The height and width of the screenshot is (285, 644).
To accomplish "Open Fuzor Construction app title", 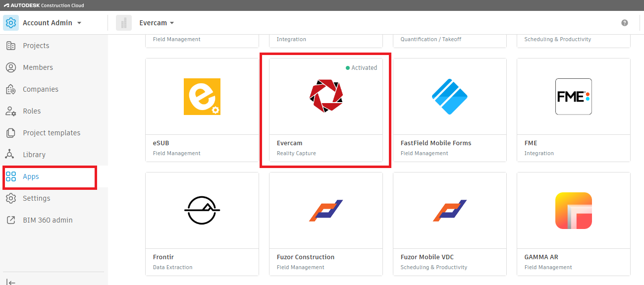I will click(306, 257).
